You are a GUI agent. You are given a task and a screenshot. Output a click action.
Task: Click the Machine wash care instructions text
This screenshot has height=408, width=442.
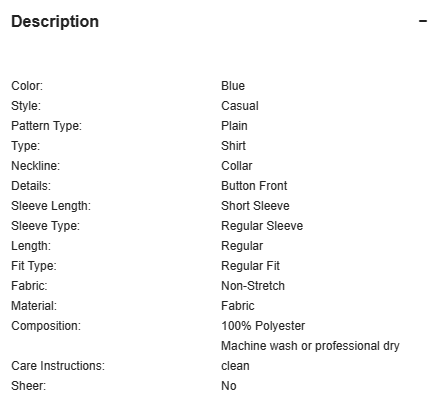coord(310,356)
